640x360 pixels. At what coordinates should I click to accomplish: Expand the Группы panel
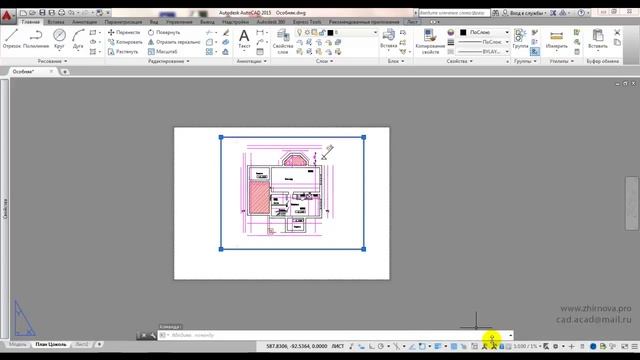click(525, 61)
